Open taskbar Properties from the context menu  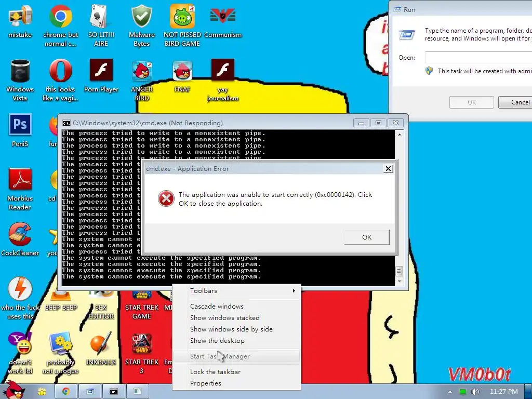tap(237, 383)
